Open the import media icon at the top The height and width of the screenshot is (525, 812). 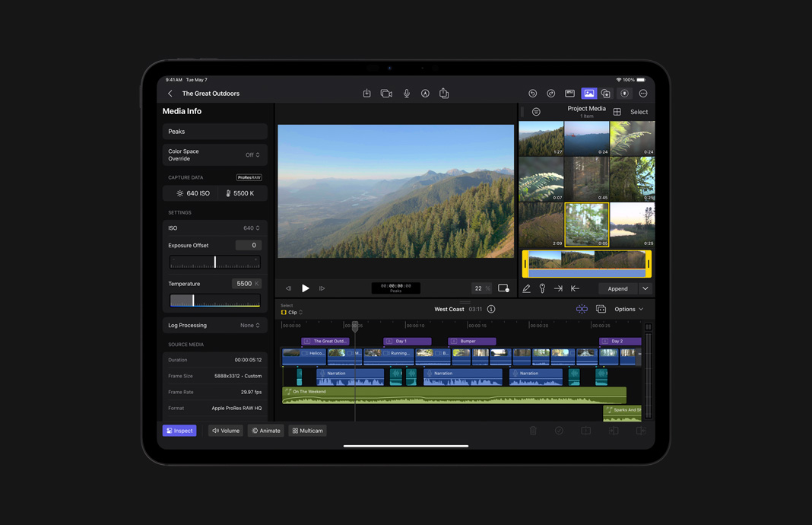click(x=366, y=93)
